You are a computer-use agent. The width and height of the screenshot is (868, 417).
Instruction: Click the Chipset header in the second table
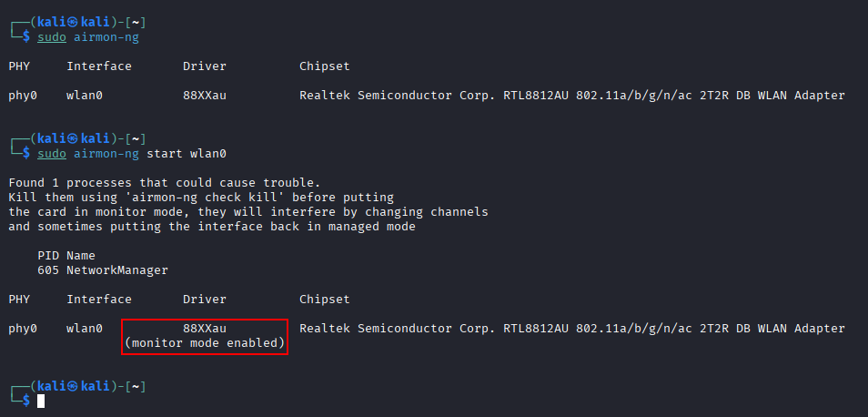pos(324,300)
